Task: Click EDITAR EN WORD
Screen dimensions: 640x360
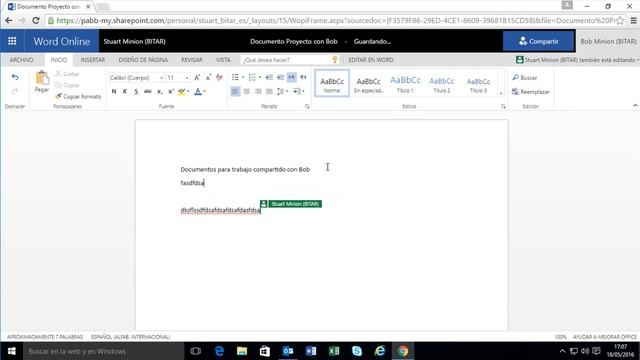Action: click(x=371, y=60)
